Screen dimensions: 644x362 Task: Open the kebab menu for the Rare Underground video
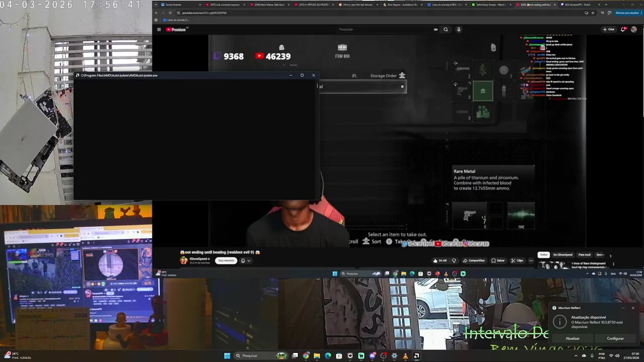613,264
